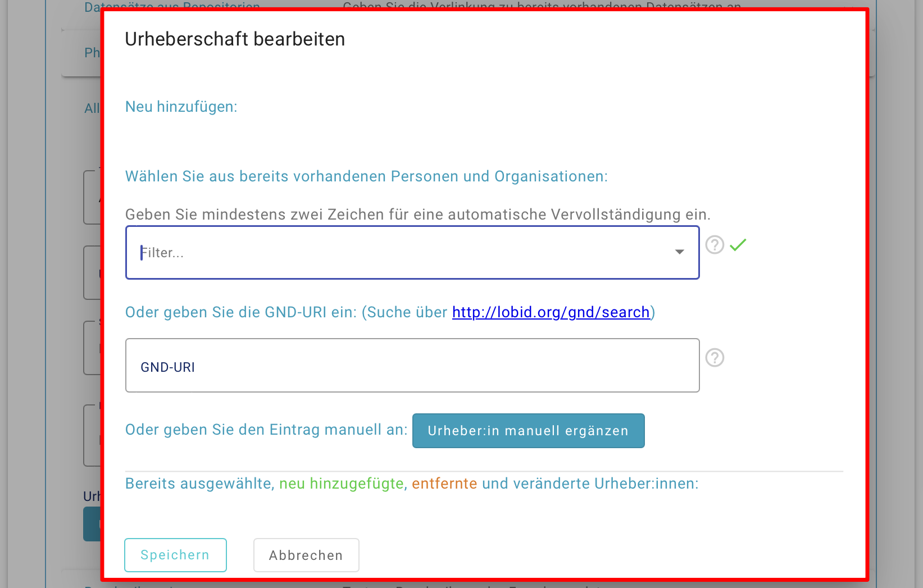Image resolution: width=923 pixels, height=588 pixels.
Task: Save changes with Speichern button
Action: click(x=175, y=555)
